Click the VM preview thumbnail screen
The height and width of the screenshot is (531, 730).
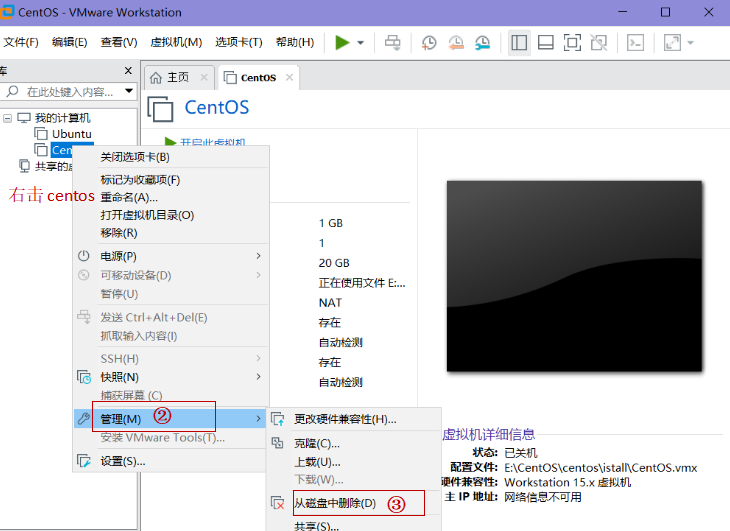tap(574, 276)
